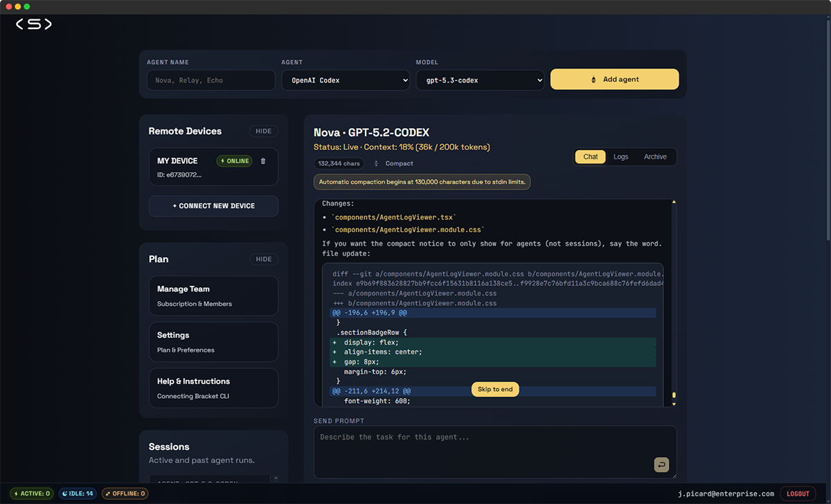Delete MY DEVICE using the trash icon
The width and height of the screenshot is (831, 504).
(x=262, y=161)
